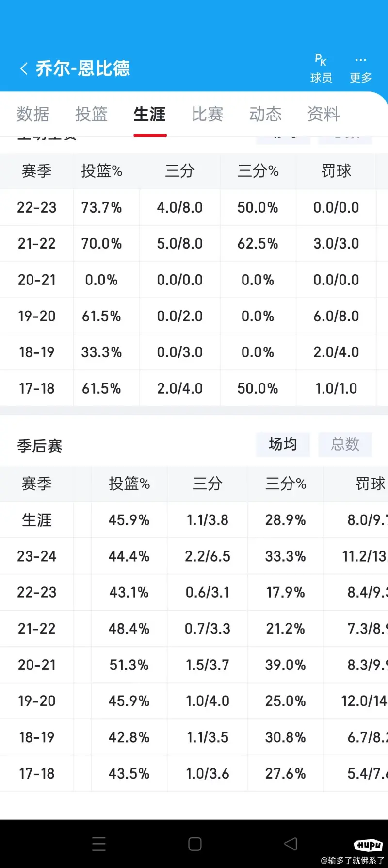This screenshot has width=388, height=868.
Task: Open the 比赛 tab
Action: (x=208, y=114)
